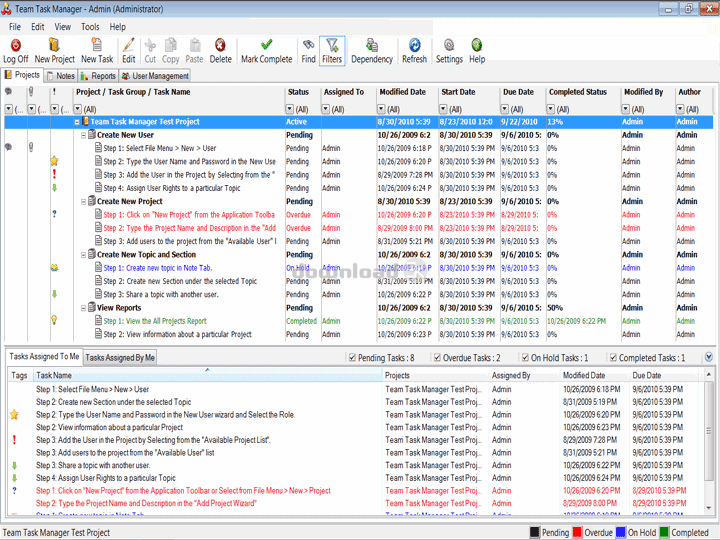Open the File menu
Image resolution: width=720 pixels, height=540 pixels.
[x=15, y=27]
